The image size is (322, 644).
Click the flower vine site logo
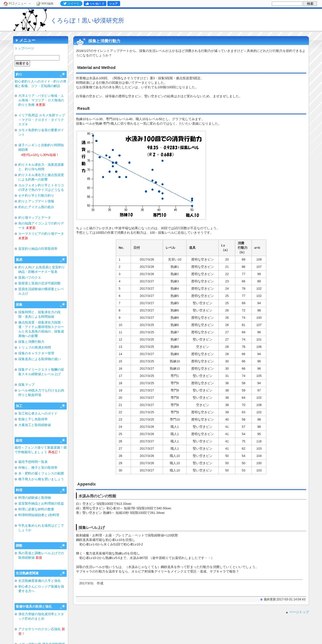(30, 20)
